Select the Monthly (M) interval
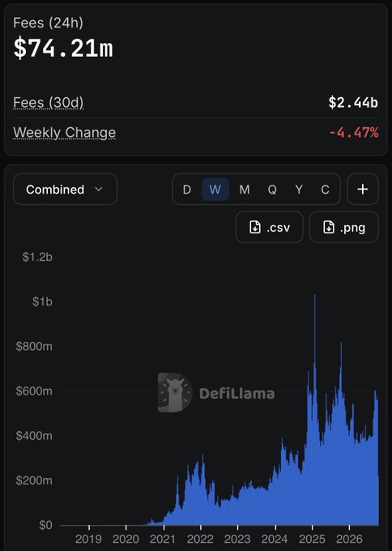 pyautogui.click(x=245, y=190)
